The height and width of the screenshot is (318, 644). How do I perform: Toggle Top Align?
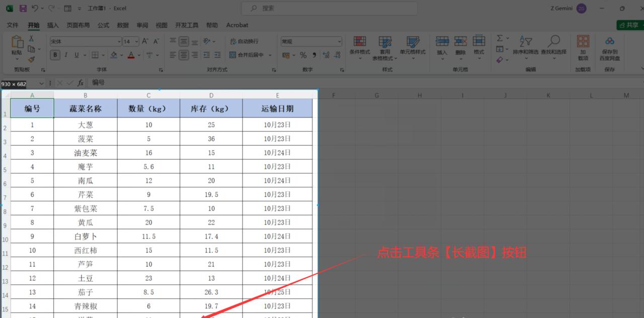[x=173, y=41]
